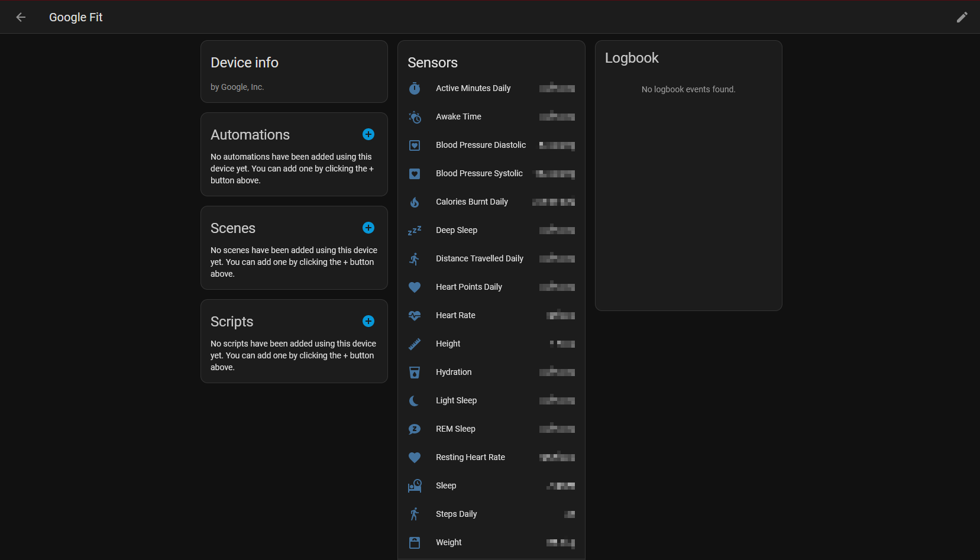This screenshot has width=980, height=560.
Task: Click the Resting Heart Rate heart icon
Action: click(415, 457)
